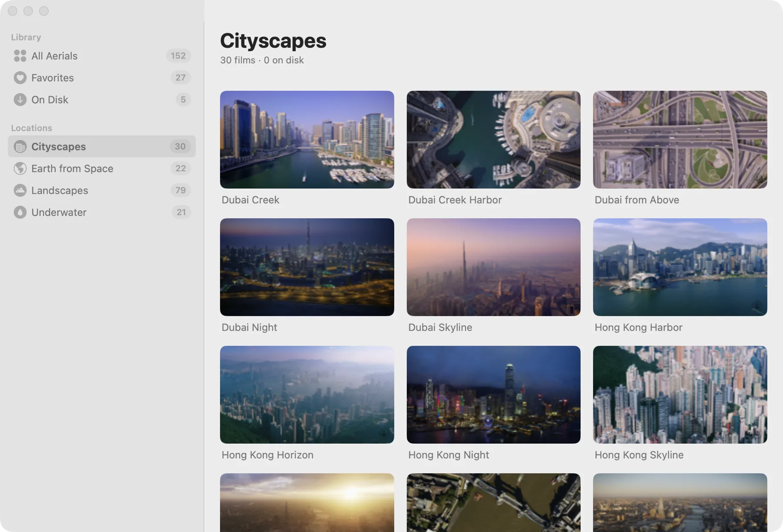Click the 22 count beside Earth from Space
This screenshot has width=783, height=532.
pyautogui.click(x=181, y=168)
